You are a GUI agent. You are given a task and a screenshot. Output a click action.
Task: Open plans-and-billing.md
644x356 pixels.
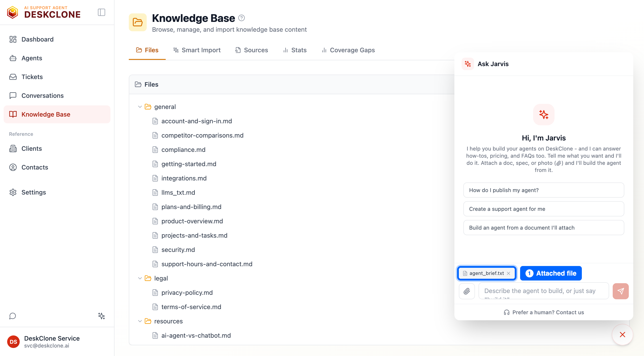191,207
